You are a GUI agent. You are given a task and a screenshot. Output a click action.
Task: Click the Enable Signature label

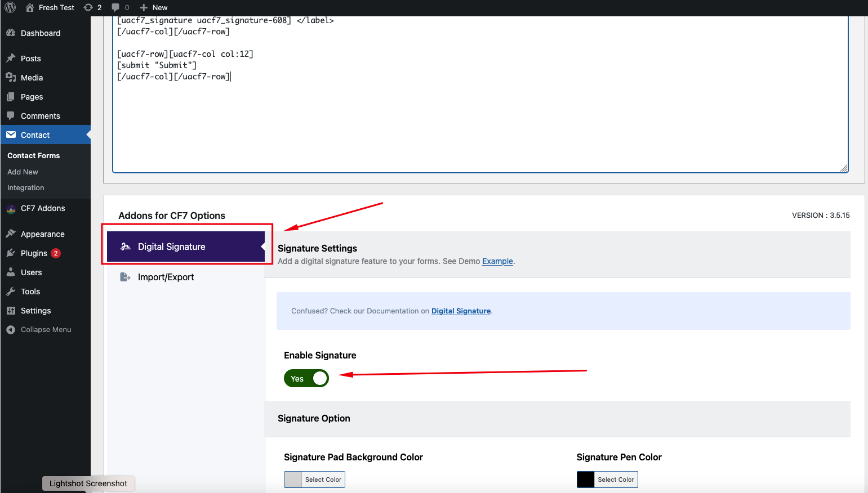(320, 355)
